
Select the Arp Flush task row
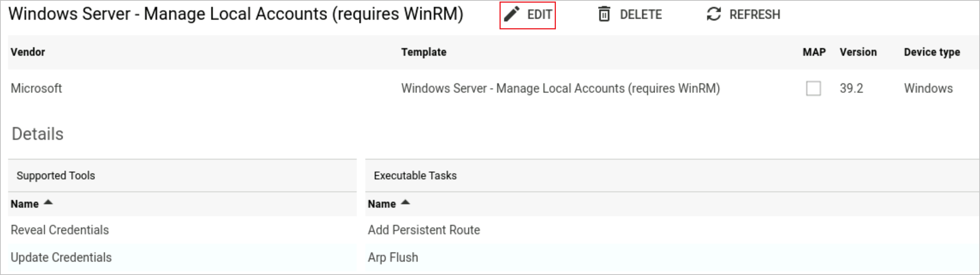pyautogui.click(x=672, y=257)
